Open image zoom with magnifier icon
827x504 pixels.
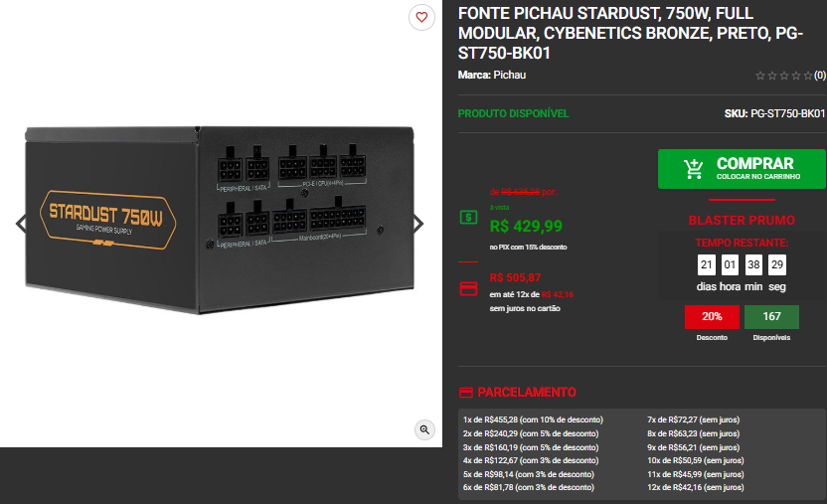424,429
